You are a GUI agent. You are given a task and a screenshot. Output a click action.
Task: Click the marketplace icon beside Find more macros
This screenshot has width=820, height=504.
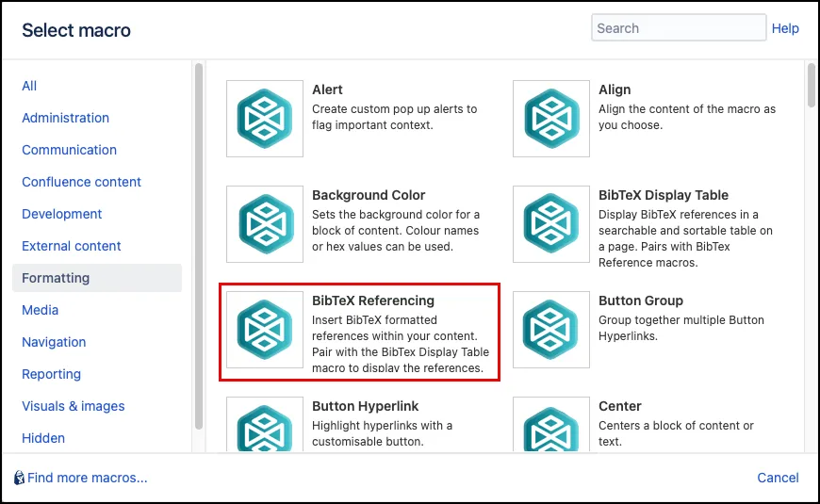(20, 478)
